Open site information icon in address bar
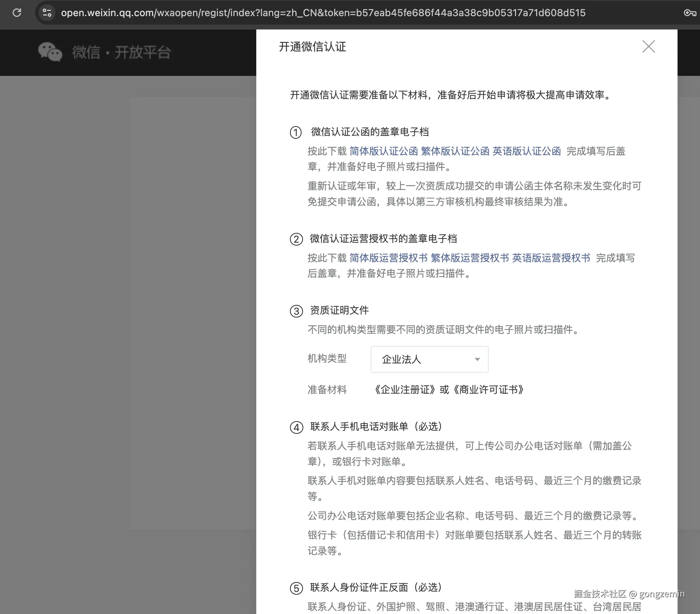The height and width of the screenshot is (614, 700). pos(47,13)
